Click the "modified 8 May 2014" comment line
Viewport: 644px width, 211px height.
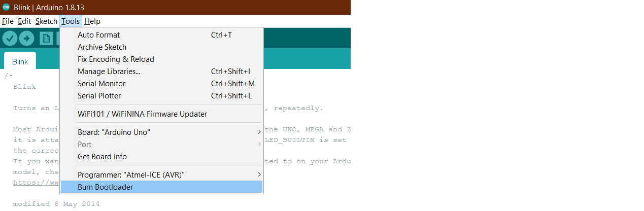56,204
